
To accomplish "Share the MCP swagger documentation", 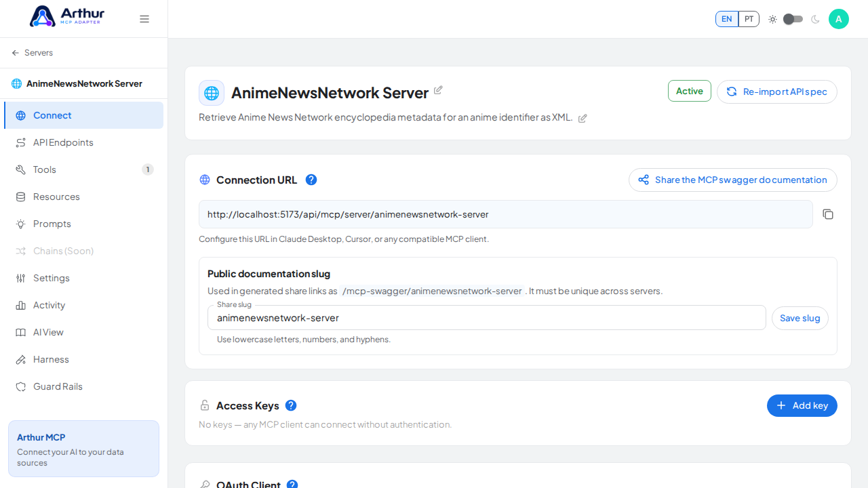I will (x=733, y=180).
